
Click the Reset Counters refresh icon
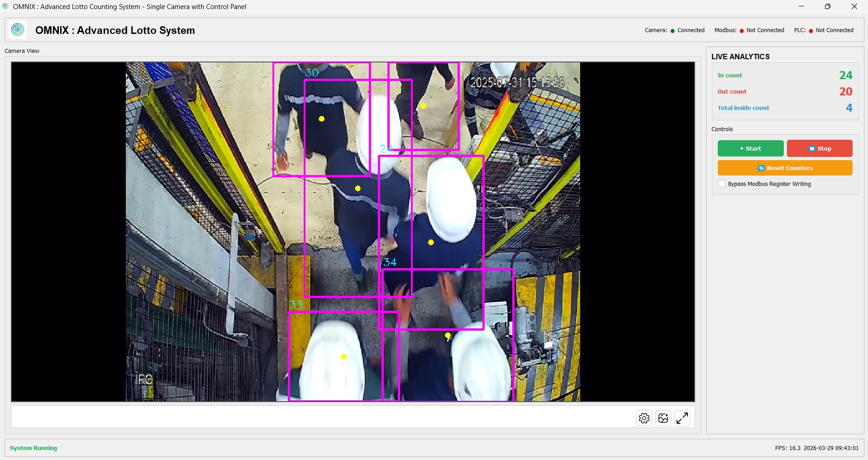pos(761,168)
